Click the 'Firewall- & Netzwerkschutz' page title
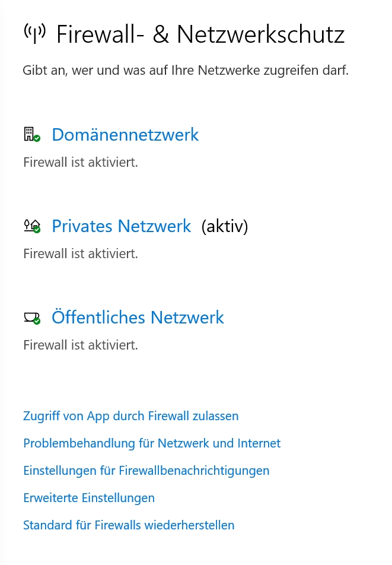Viewport: 392px width, 565px height. click(200, 34)
